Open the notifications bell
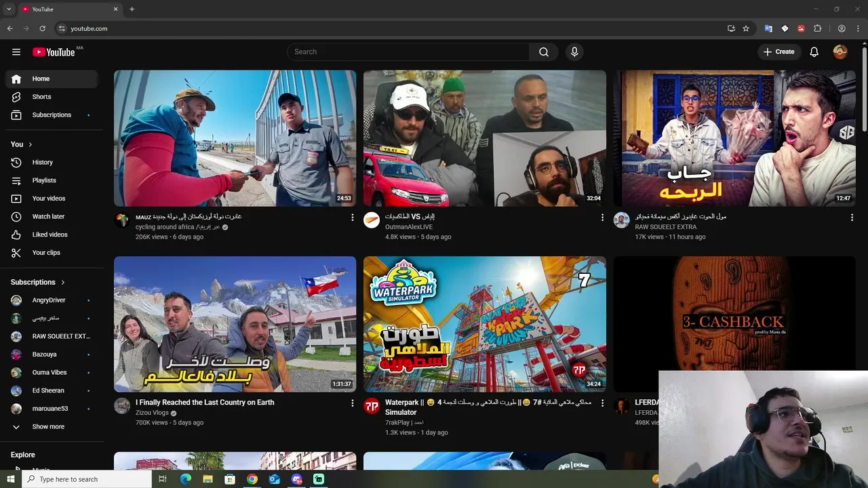This screenshot has width=868, height=488. pos(814,52)
